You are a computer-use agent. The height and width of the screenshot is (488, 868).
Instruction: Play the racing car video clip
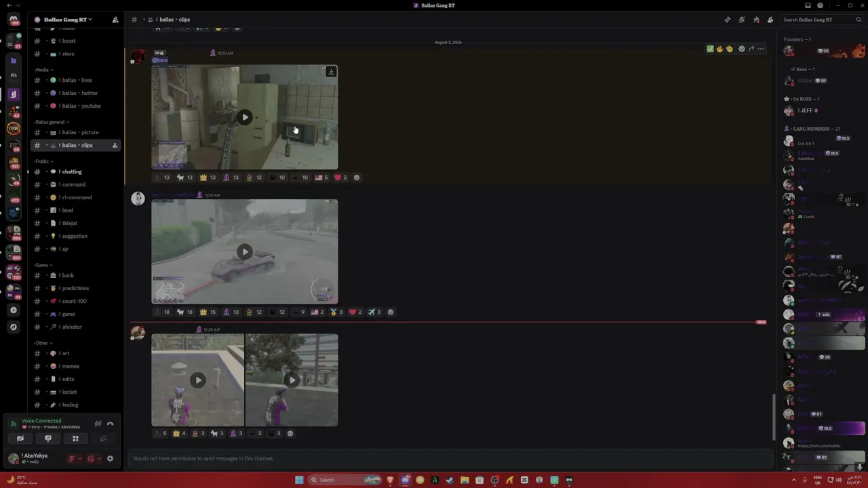point(245,252)
